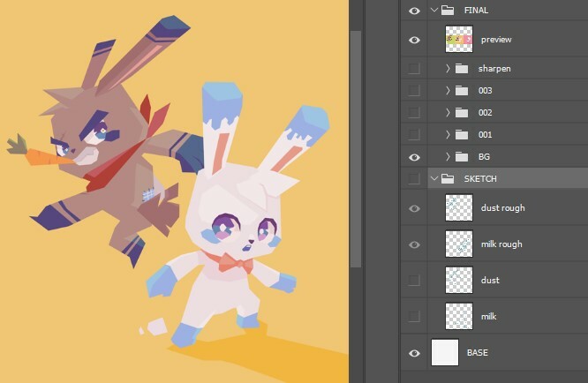Select the white BASE layer thumbnail

[445, 352]
